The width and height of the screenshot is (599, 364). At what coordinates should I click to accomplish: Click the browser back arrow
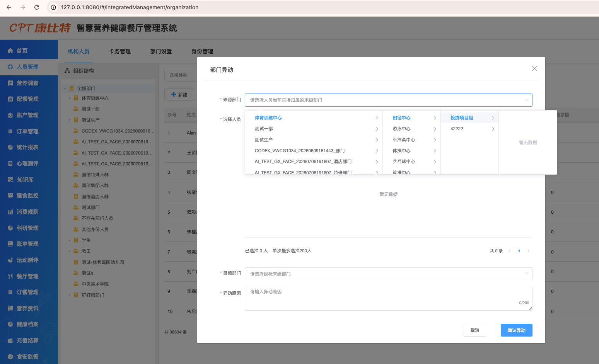9,7
